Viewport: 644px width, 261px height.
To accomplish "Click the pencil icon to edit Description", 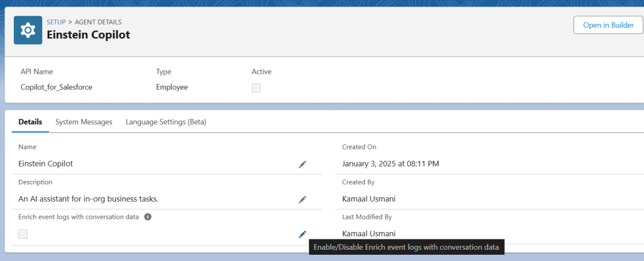I will pos(302,199).
